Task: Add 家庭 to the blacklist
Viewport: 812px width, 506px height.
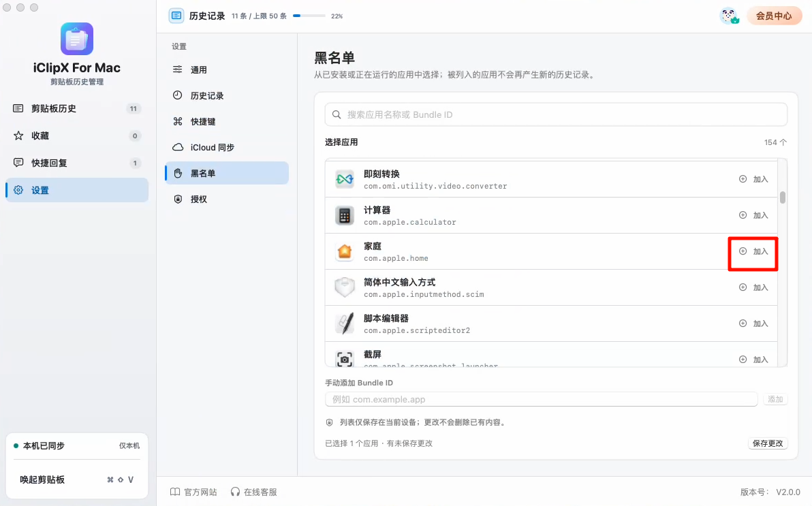Action: click(753, 252)
